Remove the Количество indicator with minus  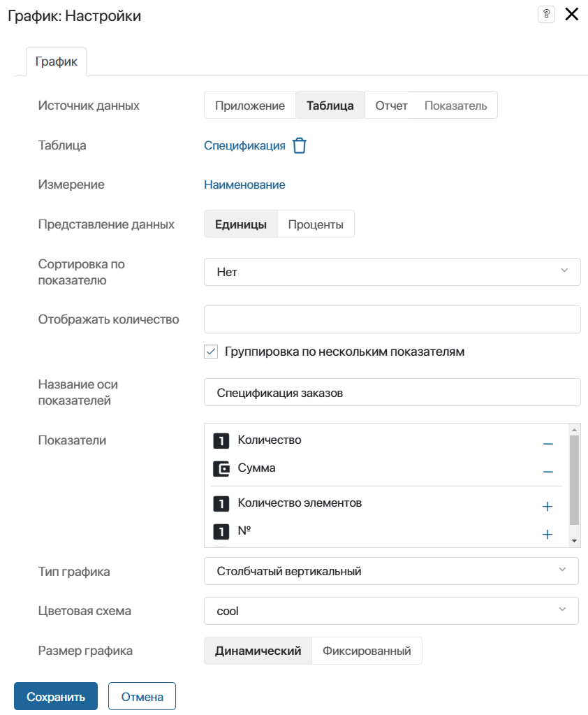[548, 443]
